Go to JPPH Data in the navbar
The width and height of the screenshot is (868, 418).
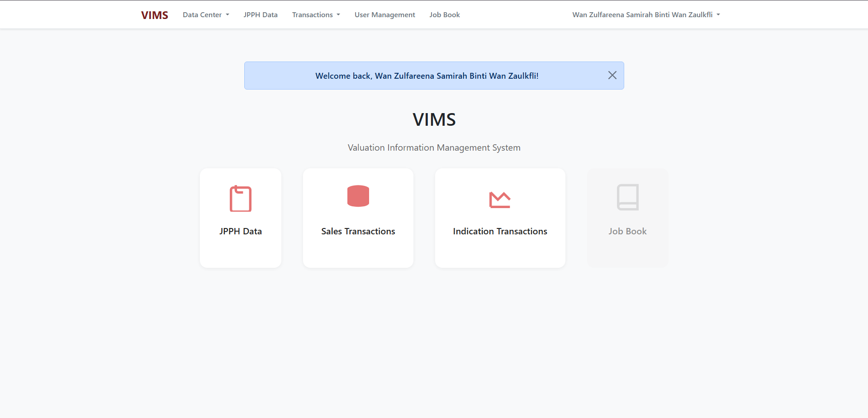tap(261, 15)
